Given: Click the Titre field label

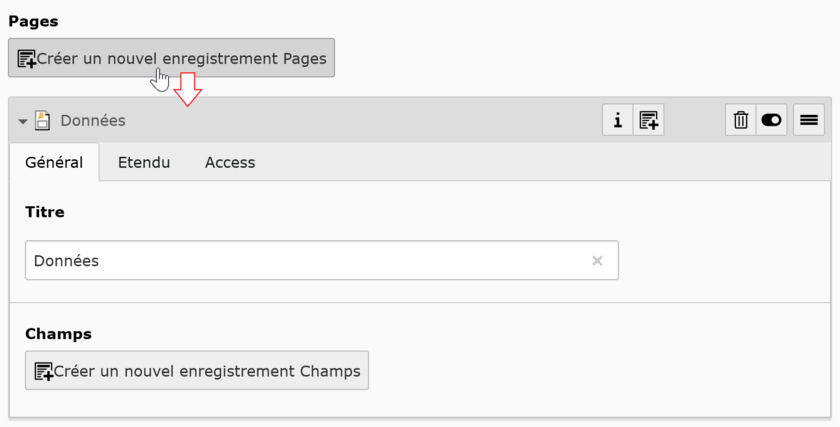Looking at the screenshot, I should coord(45,212).
